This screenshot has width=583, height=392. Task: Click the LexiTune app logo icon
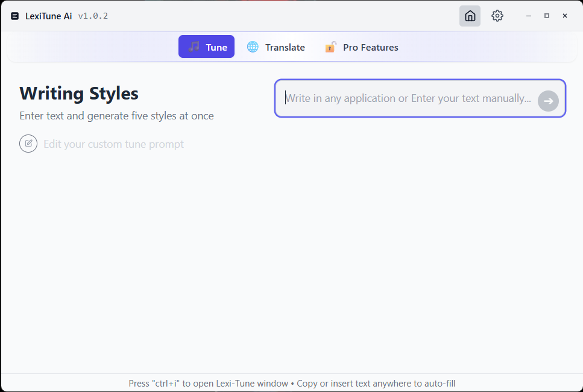pyautogui.click(x=15, y=16)
